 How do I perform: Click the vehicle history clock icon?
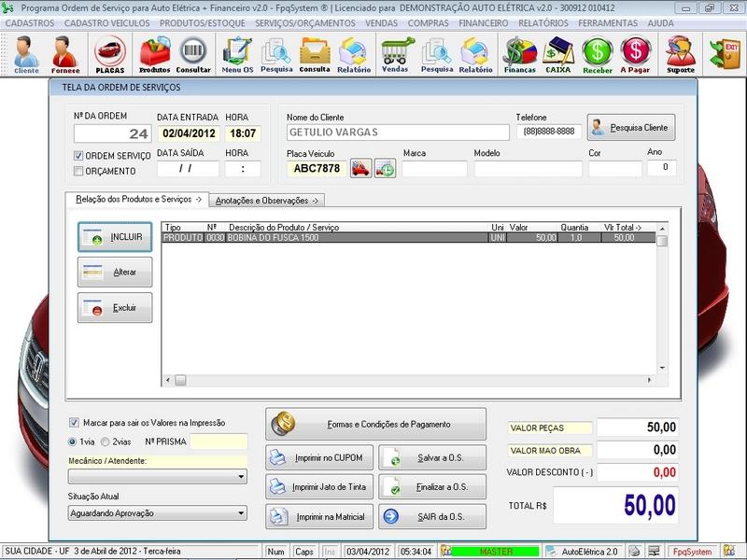[385, 169]
